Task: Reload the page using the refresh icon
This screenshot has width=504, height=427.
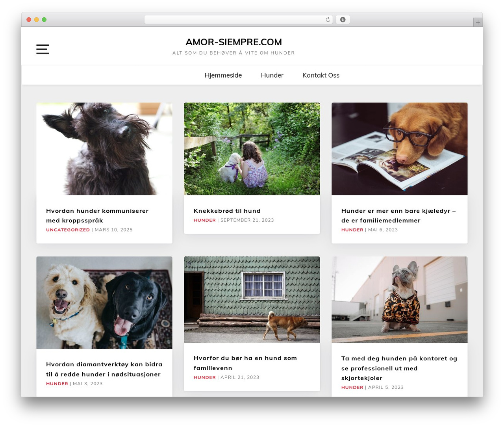Action: click(x=328, y=20)
